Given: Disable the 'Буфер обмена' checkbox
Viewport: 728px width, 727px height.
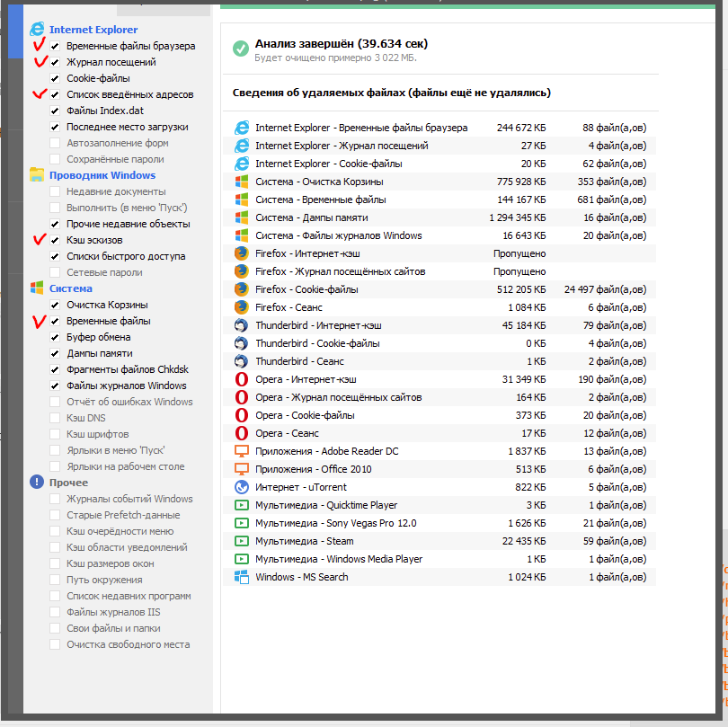Looking at the screenshot, I should [55, 337].
